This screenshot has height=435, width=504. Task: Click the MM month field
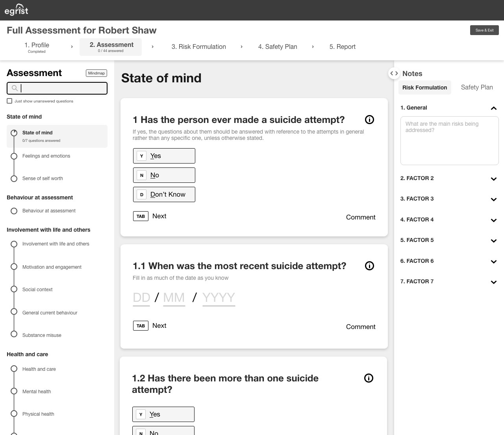[x=174, y=298]
